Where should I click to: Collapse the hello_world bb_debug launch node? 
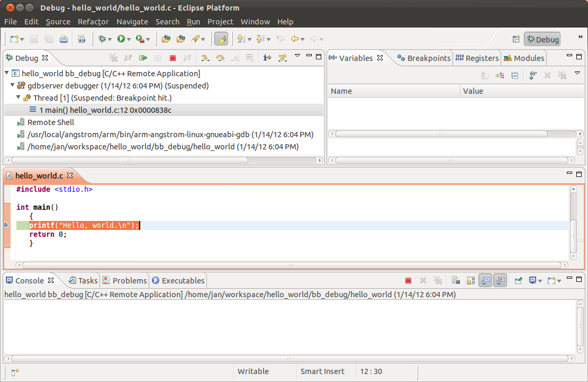point(7,73)
